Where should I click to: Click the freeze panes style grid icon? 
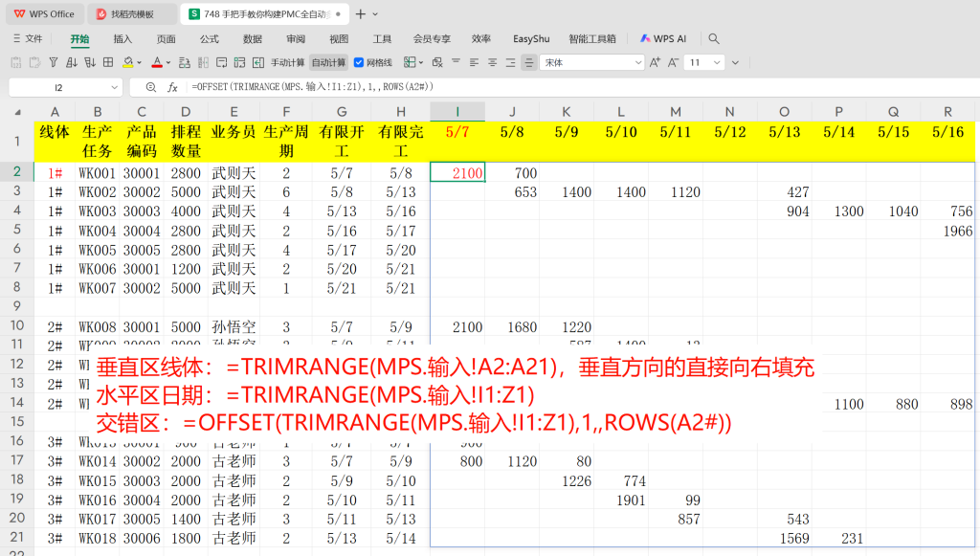(239, 62)
